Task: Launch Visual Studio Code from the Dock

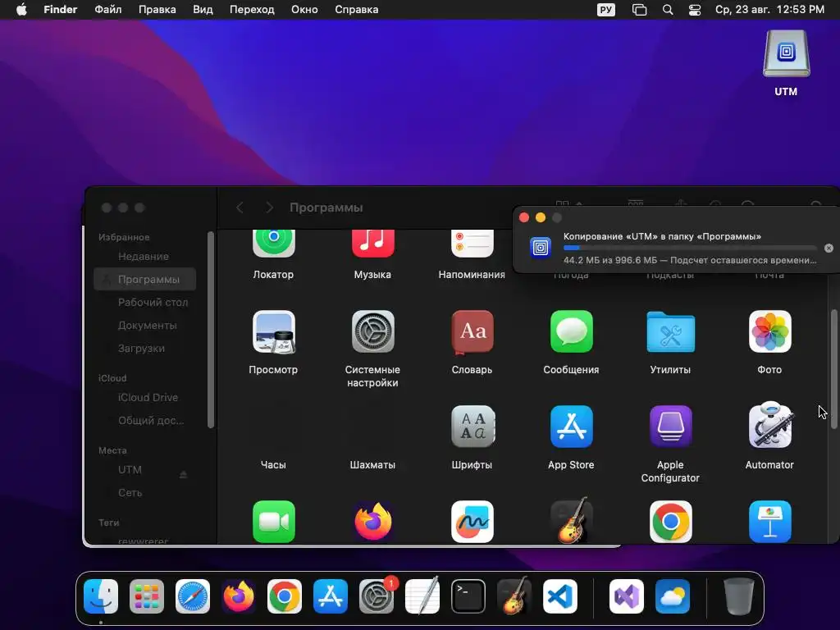Action: [x=559, y=596]
